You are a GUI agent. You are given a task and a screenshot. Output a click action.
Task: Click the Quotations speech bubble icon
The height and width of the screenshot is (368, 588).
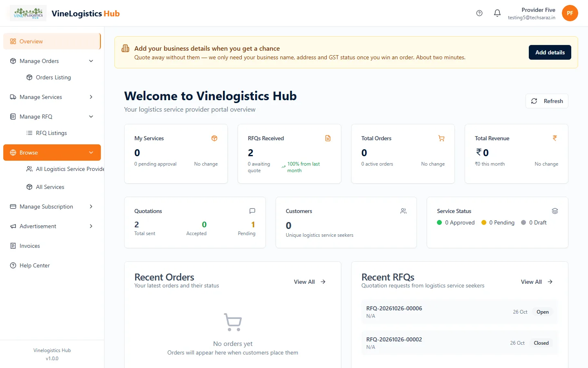pos(252,211)
